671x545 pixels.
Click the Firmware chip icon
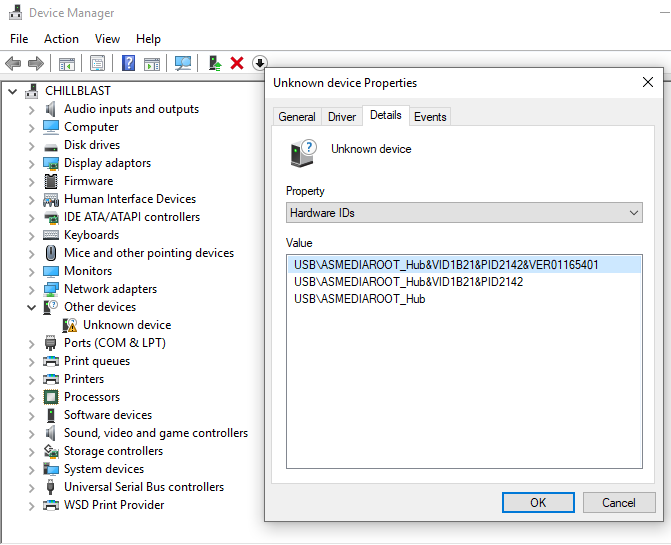(51, 181)
